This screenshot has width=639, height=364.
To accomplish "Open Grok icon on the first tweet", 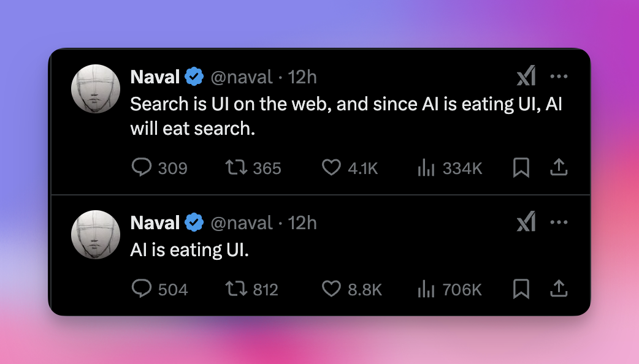I will [526, 76].
